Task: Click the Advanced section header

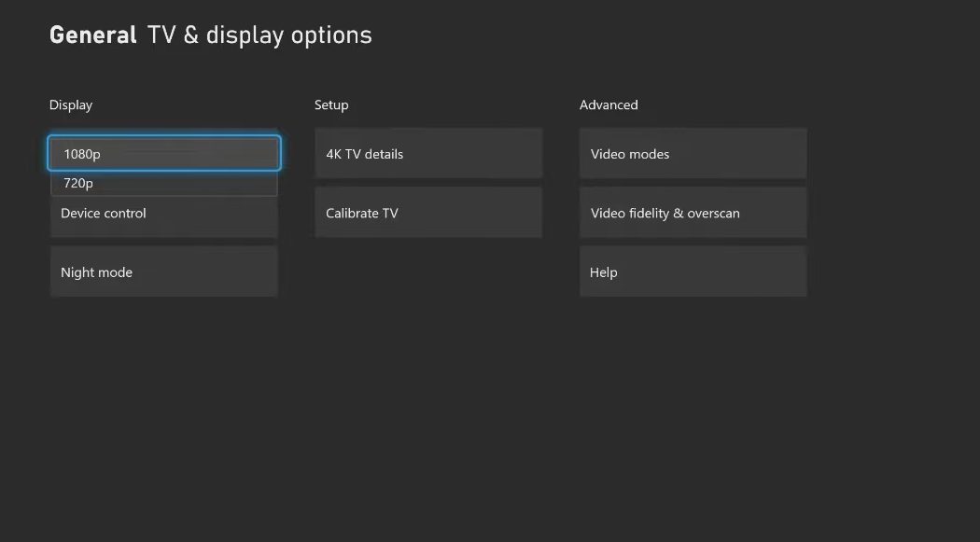Action: point(609,104)
